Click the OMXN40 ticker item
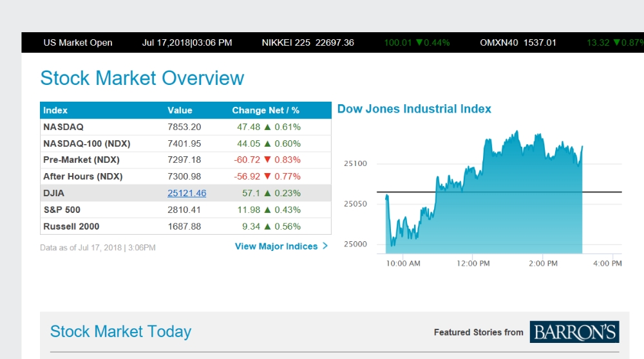 (518, 43)
